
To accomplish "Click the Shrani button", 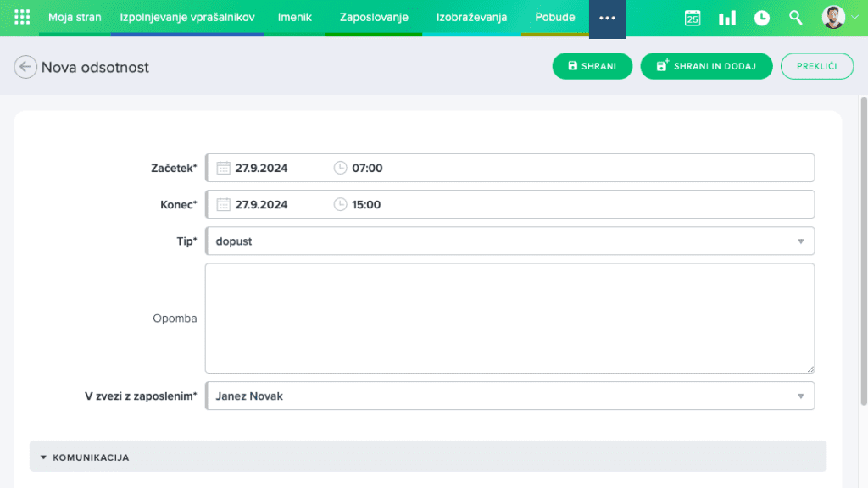I will pos(592,66).
